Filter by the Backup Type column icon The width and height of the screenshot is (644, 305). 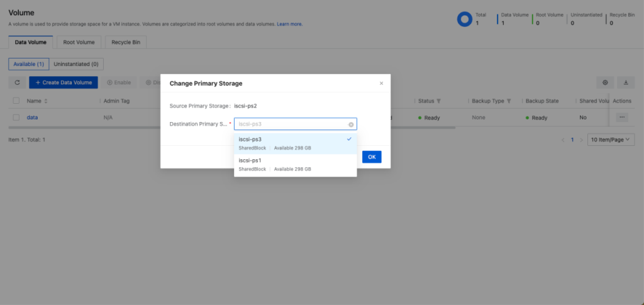[508, 101]
